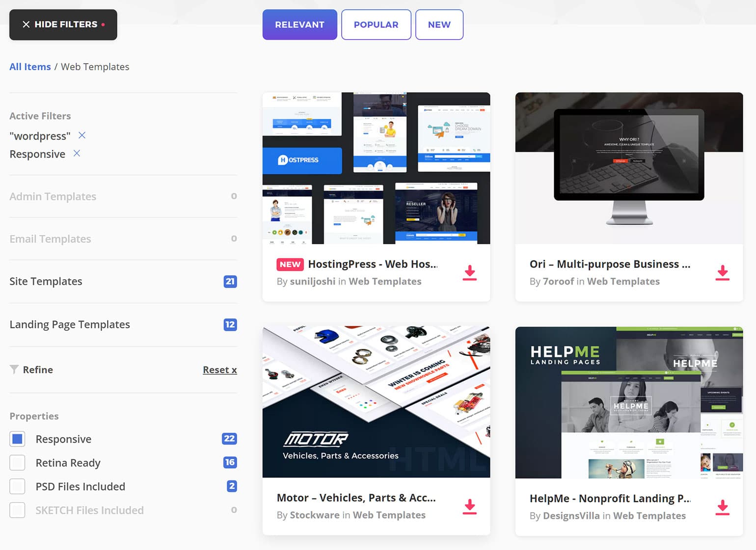Check PSD Files Included

point(17,486)
